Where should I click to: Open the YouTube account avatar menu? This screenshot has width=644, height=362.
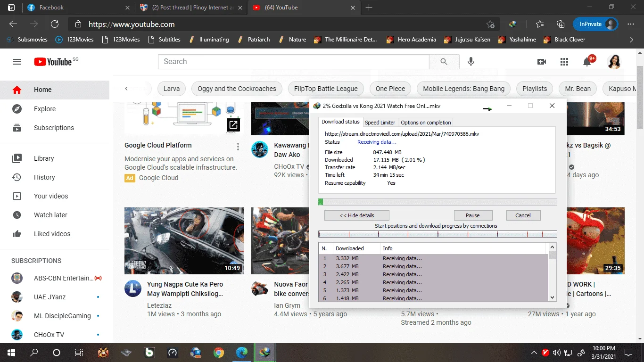614,62
